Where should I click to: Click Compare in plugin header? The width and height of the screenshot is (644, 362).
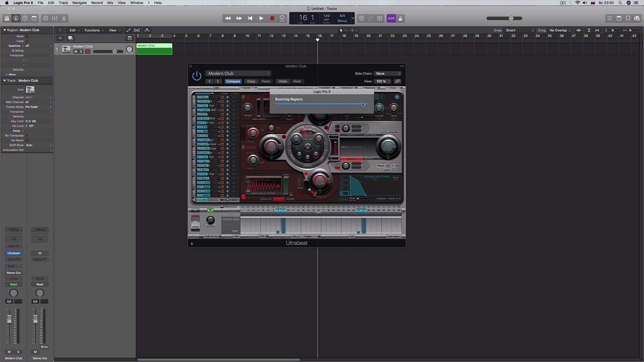[233, 81]
